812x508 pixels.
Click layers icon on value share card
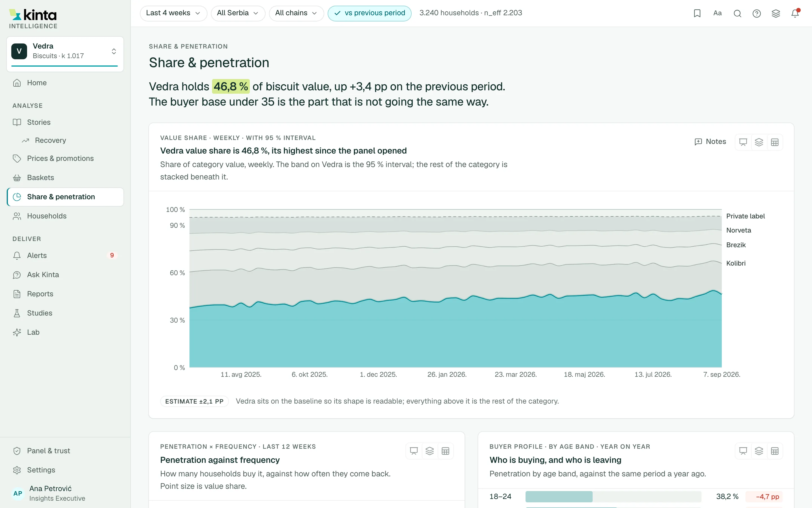759,142
